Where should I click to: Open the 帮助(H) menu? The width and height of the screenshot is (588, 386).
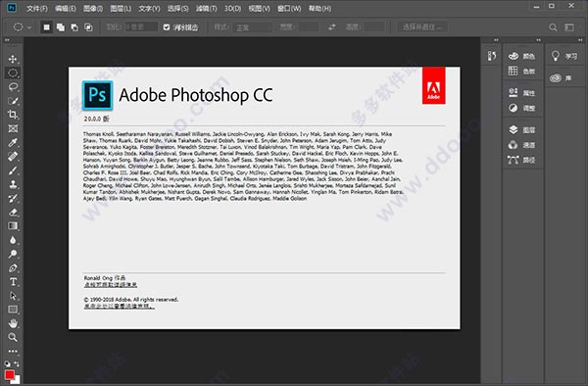pyautogui.click(x=319, y=8)
